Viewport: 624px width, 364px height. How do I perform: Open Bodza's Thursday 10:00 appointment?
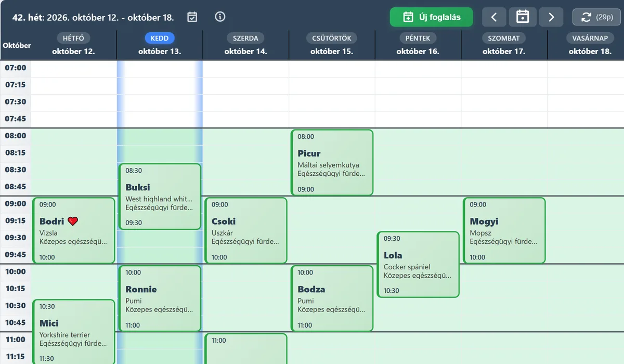point(332,298)
